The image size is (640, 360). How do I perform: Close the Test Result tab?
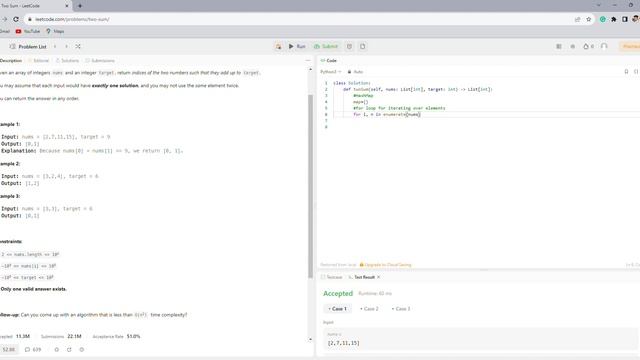(379, 277)
